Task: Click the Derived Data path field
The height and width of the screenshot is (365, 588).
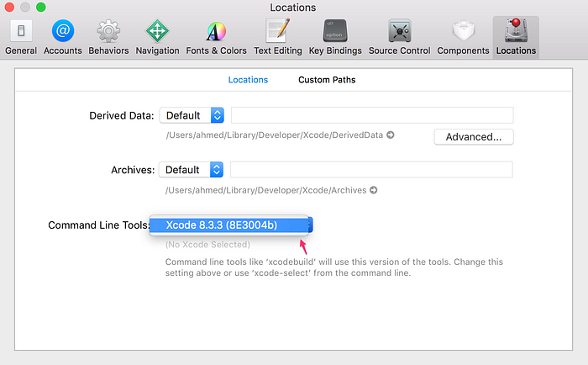Action: click(x=372, y=115)
